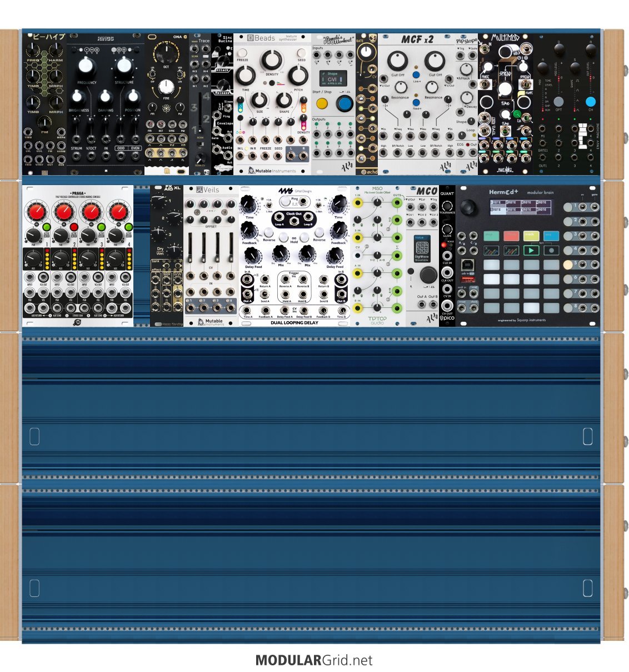The height and width of the screenshot is (672, 629).
Task: Push the yellow track button on Hermod+
Action: click(531, 236)
